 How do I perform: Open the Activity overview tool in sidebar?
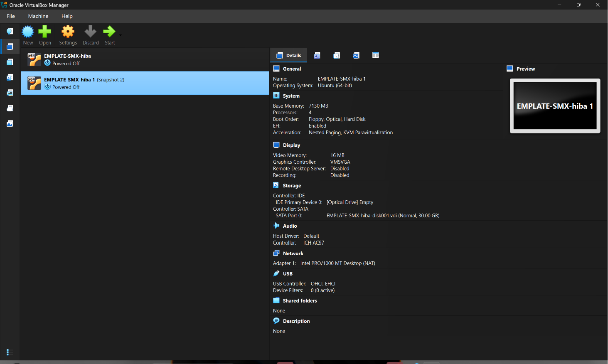(x=10, y=123)
